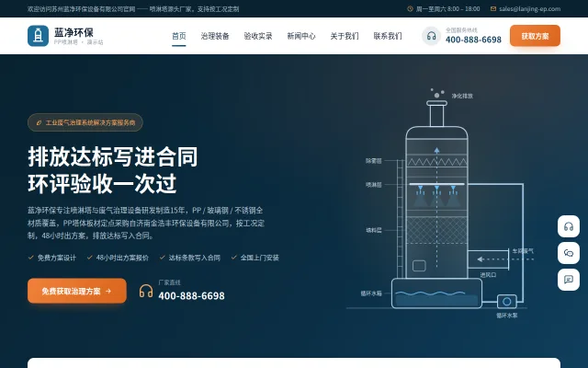Click the 欢迎访问苏州蓝净环保 welcome text

pos(133,8)
